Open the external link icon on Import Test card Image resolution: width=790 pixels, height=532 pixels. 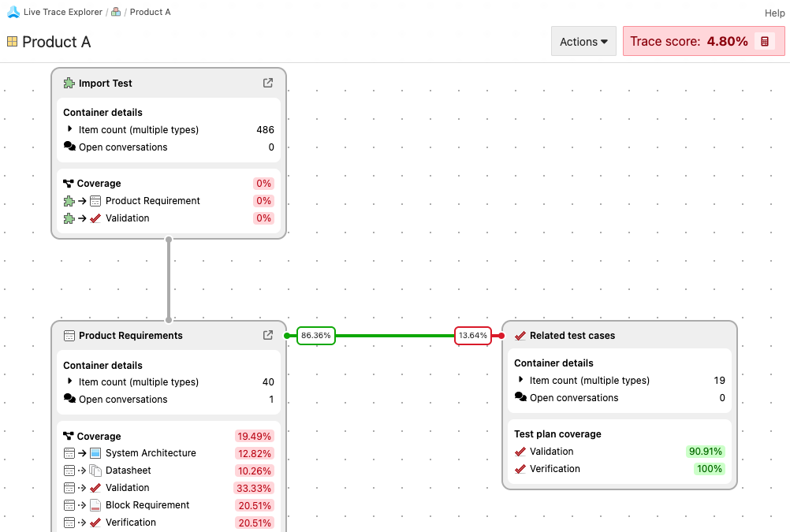[268, 82]
